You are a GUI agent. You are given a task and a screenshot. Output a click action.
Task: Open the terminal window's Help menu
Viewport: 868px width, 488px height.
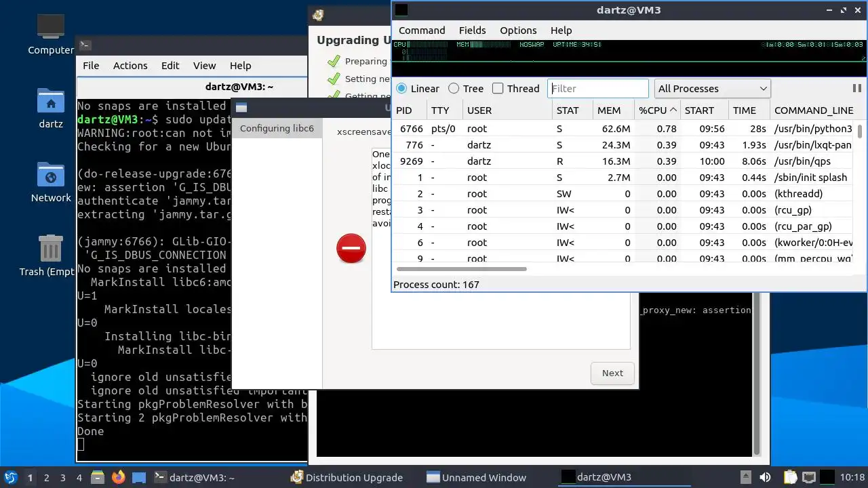click(x=240, y=66)
